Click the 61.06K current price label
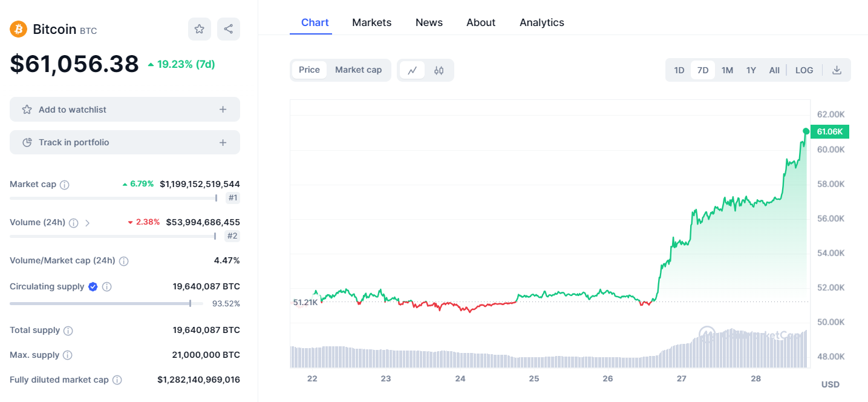The width and height of the screenshot is (868, 402). tap(830, 131)
